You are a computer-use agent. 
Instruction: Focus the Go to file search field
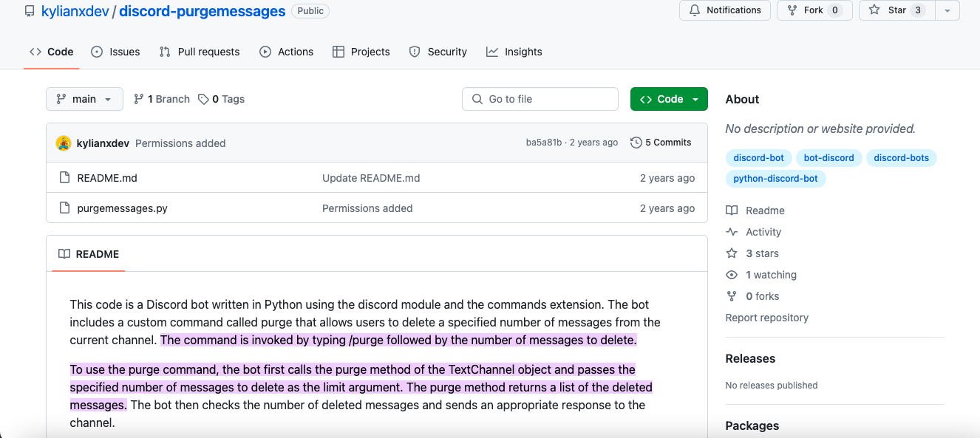pos(540,99)
